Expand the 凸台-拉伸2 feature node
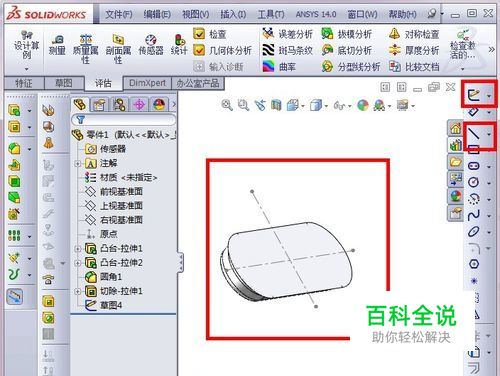 pos(77,263)
